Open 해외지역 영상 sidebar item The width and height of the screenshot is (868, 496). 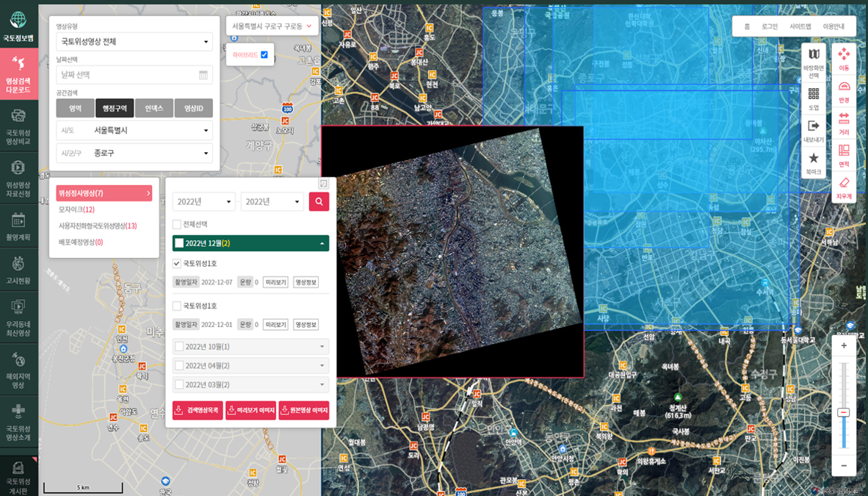tap(18, 370)
